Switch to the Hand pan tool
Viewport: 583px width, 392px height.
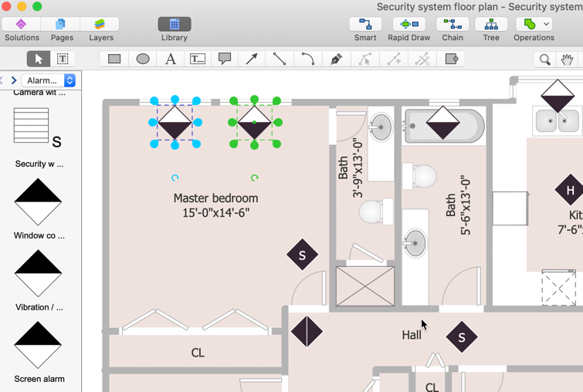tap(568, 59)
